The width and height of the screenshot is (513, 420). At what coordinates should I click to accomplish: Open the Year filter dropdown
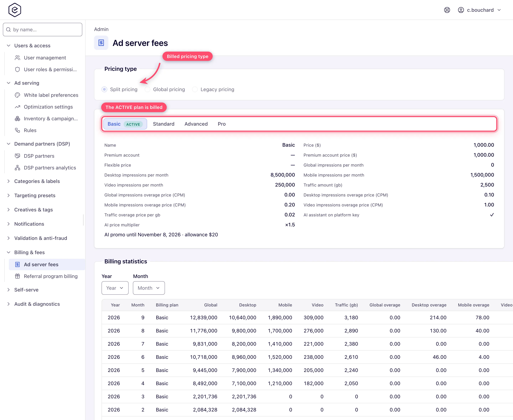coord(115,288)
